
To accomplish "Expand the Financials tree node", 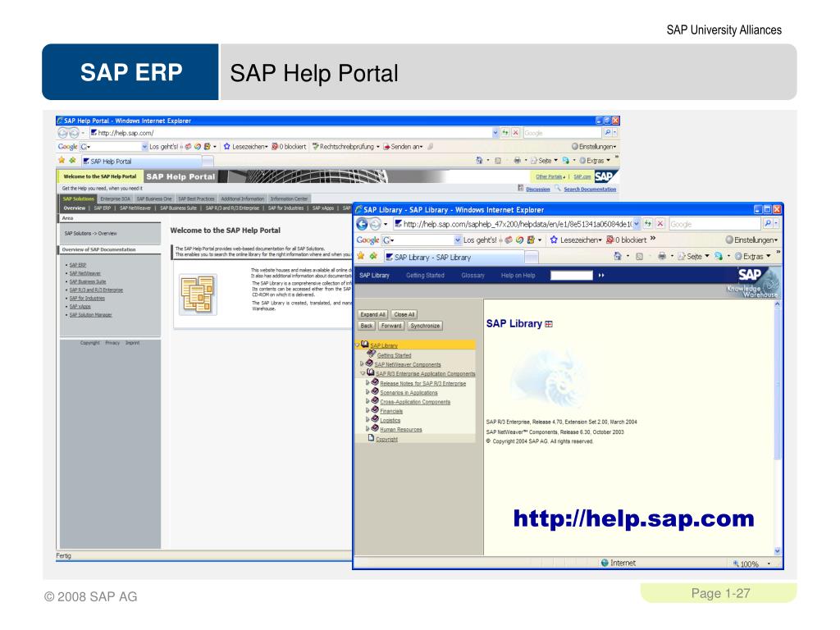I will point(367,410).
